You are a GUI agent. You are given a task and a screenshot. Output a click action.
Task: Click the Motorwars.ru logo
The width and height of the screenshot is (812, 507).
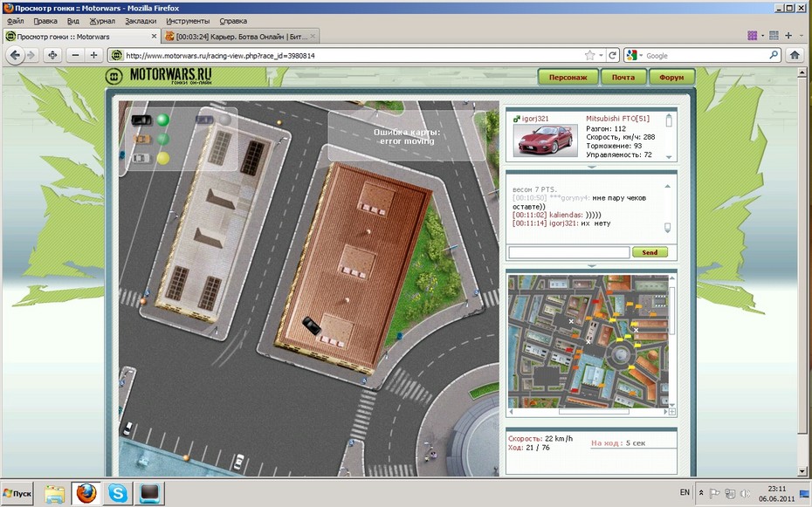click(x=158, y=76)
